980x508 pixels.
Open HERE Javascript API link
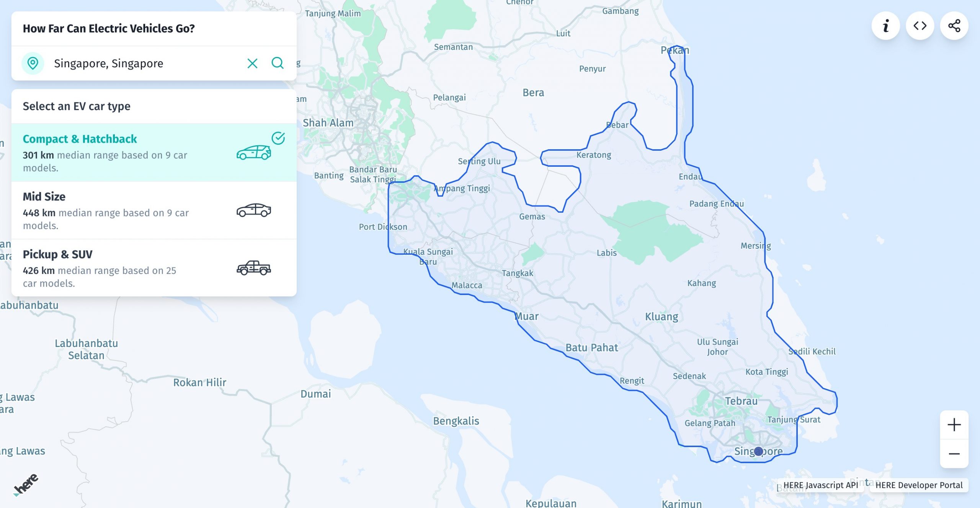[820, 485]
